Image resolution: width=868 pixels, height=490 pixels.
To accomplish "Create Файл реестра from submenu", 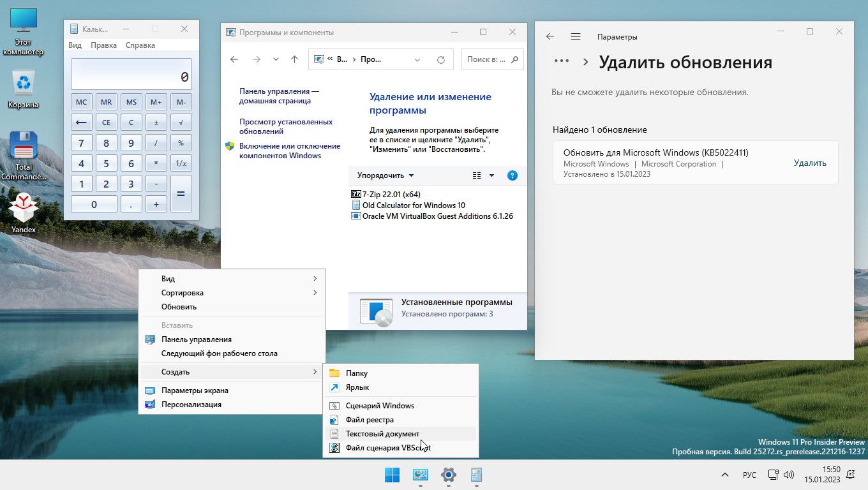I will click(x=401, y=420).
